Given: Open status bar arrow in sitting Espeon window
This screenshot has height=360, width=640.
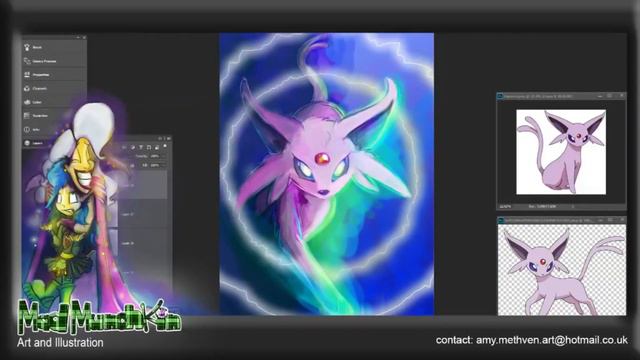Looking at the screenshot, I should [x=572, y=207].
